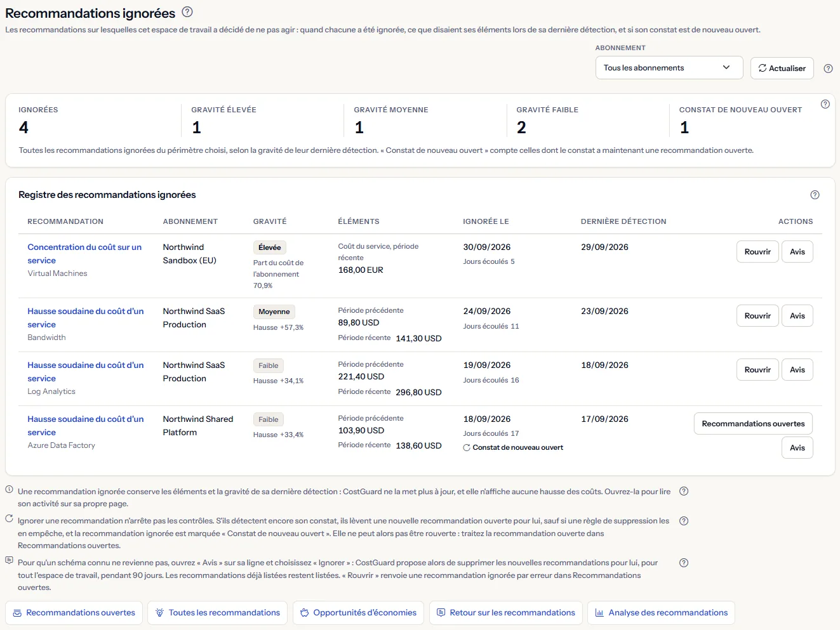Click Northwind Shared Platform subscription cell

coord(198,426)
